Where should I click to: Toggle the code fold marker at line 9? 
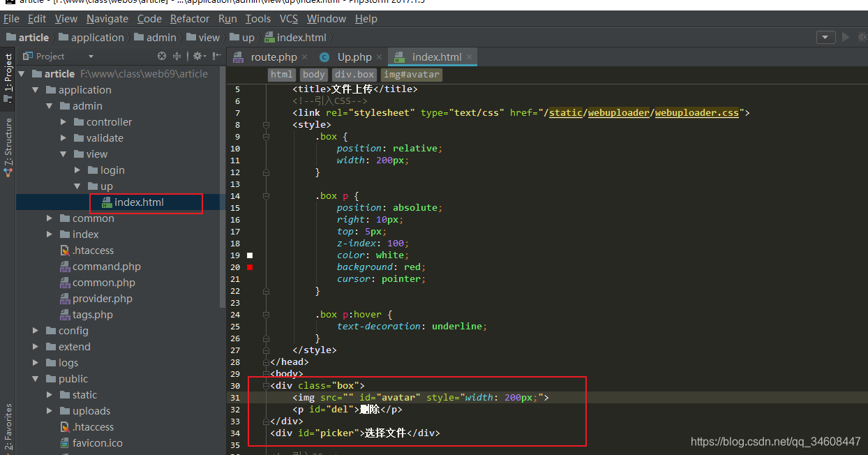click(266, 137)
